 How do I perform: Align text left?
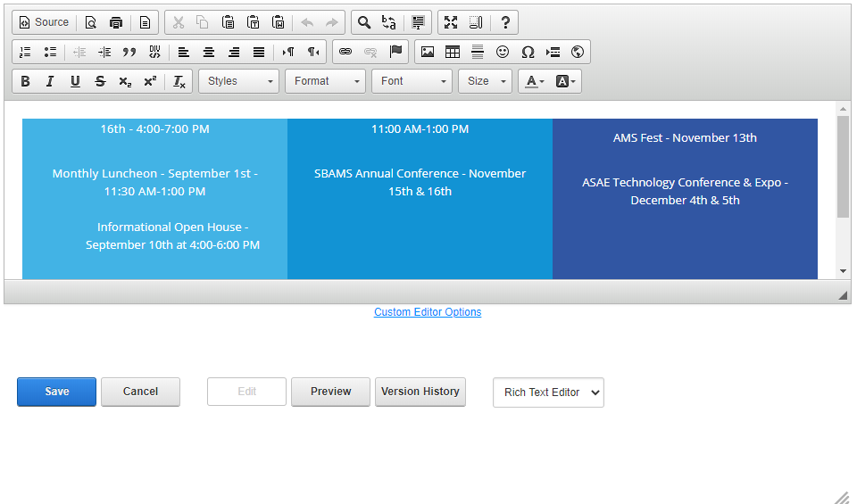coord(184,52)
